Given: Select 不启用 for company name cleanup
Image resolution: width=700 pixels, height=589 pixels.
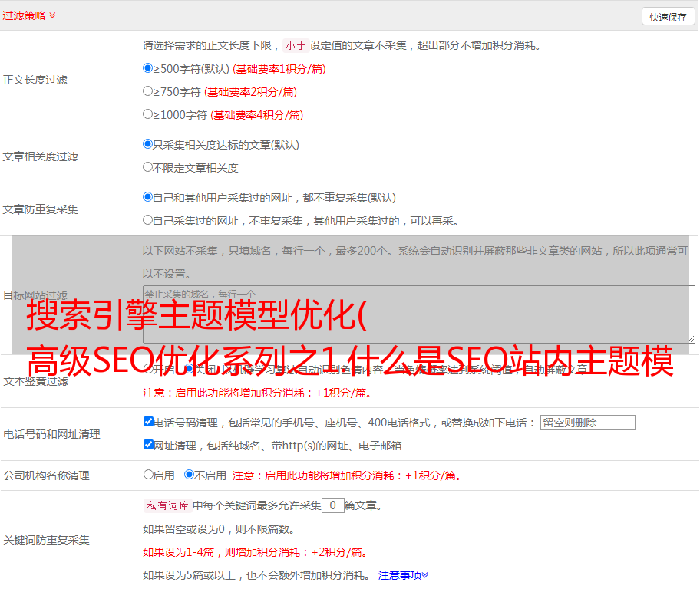Looking at the screenshot, I should coord(189,475).
